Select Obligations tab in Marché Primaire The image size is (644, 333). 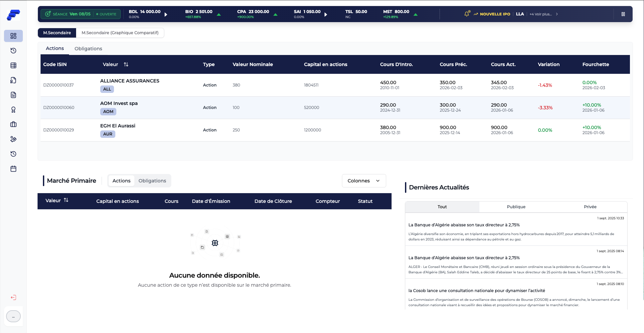click(152, 181)
